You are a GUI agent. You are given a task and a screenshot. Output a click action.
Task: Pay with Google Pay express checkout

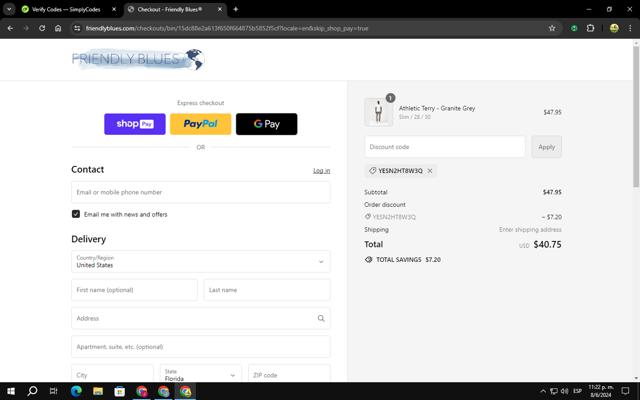click(x=267, y=124)
